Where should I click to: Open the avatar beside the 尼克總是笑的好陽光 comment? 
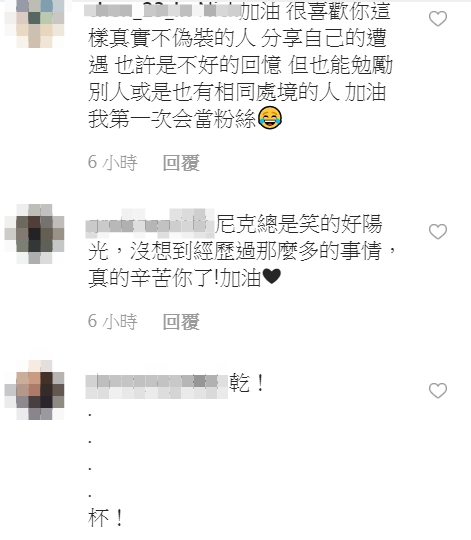tap(34, 234)
